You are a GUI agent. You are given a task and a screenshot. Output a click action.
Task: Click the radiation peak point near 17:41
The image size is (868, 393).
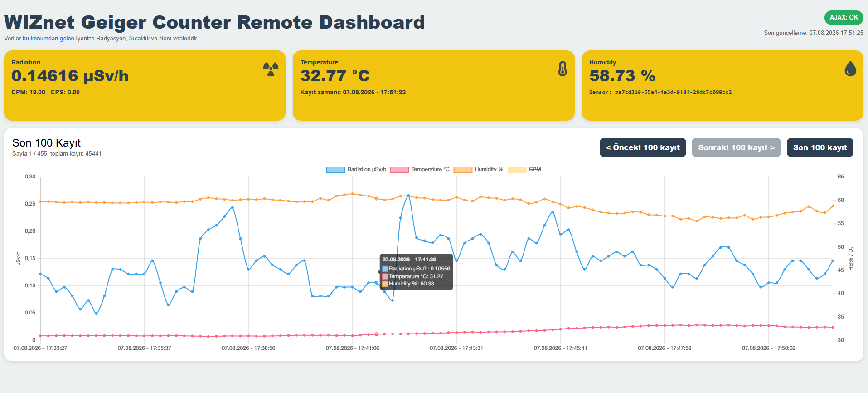pos(408,196)
